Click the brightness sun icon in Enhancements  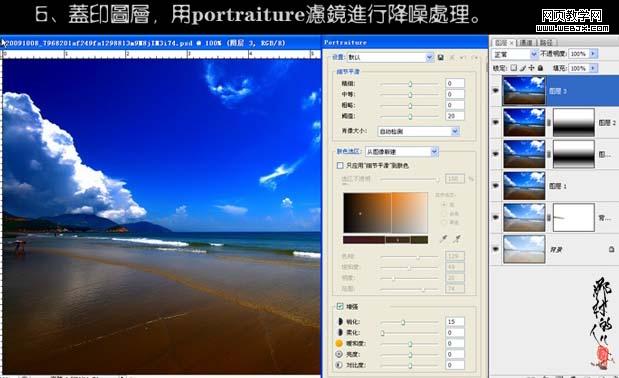[339, 354]
